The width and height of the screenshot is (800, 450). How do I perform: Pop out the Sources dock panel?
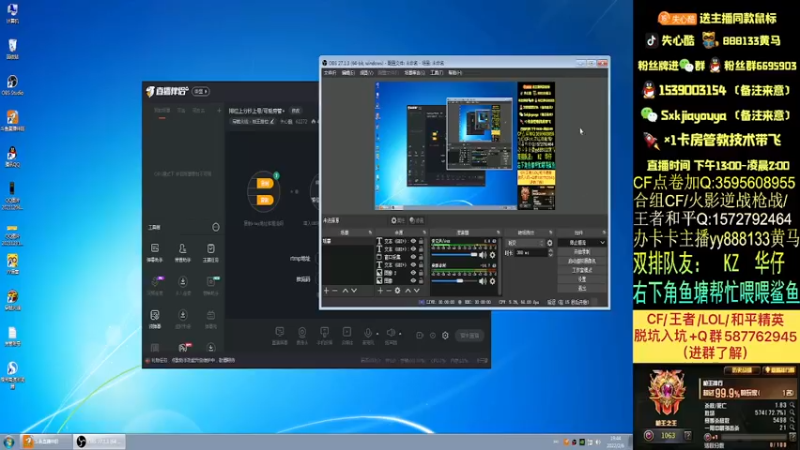[x=424, y=233]
